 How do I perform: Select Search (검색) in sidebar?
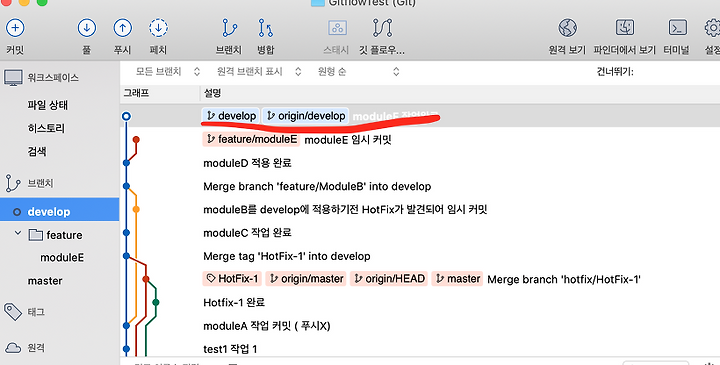click(x=37, y=152)
